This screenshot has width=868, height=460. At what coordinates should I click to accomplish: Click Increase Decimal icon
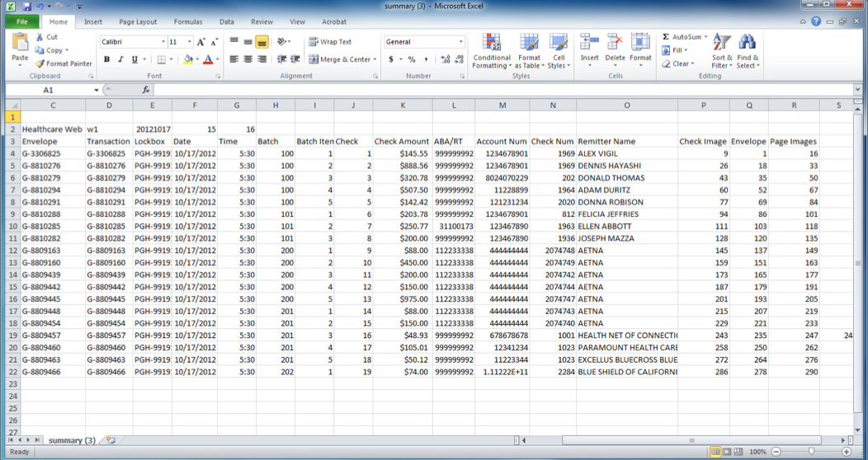coord(446,59)
